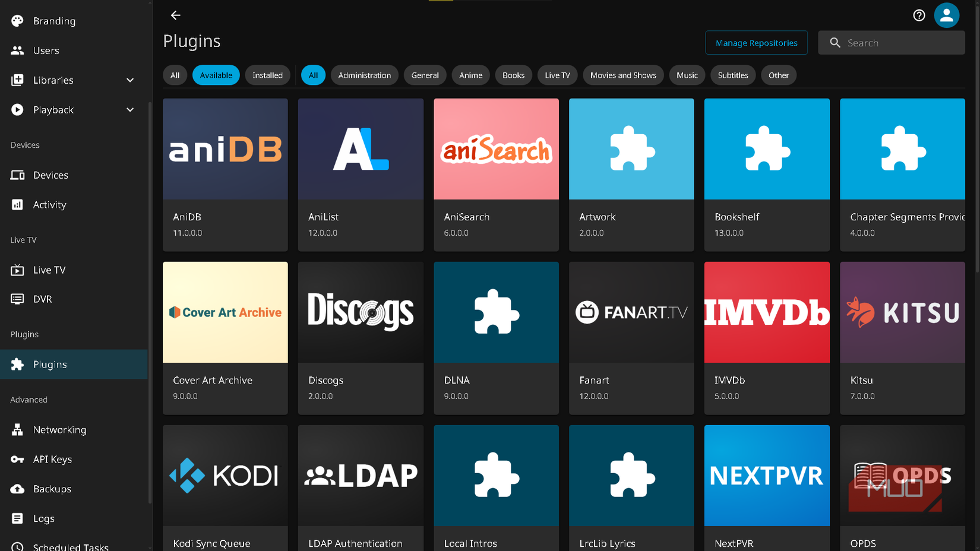Open the IMVDb plugin card

767,338
